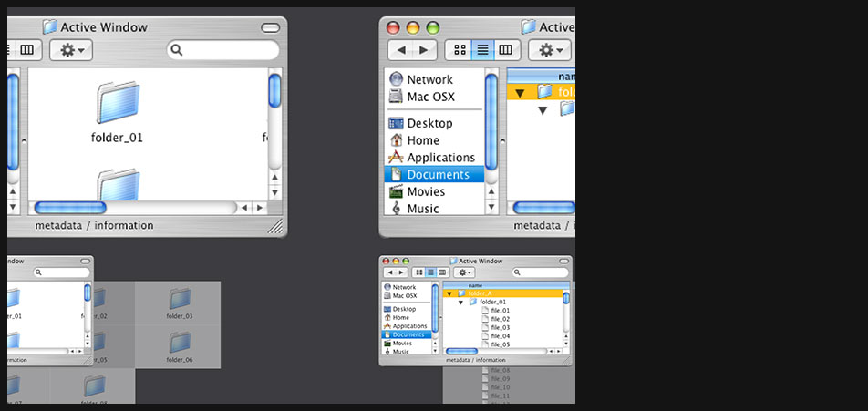Select Movies in the large window's sidebar
The height and width of the screenshot is (411, 868).
click(x=425, y=191)
